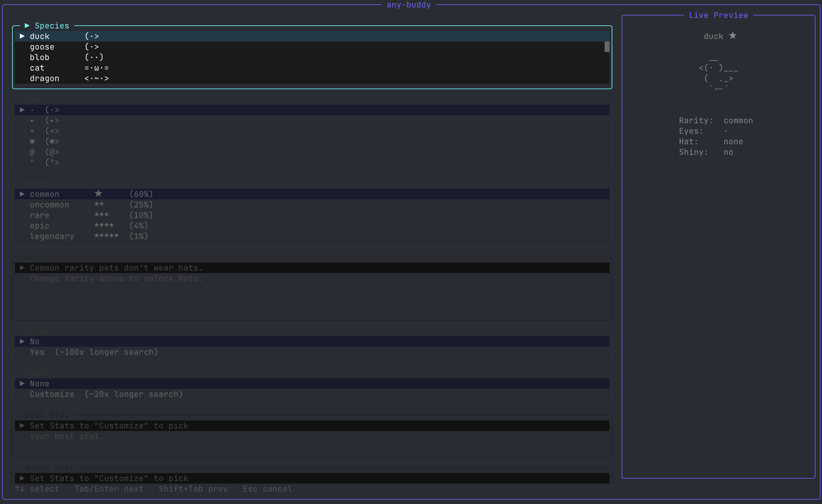
Task: Click the Hat value none in Live Preview
Action: click(733, 142)
